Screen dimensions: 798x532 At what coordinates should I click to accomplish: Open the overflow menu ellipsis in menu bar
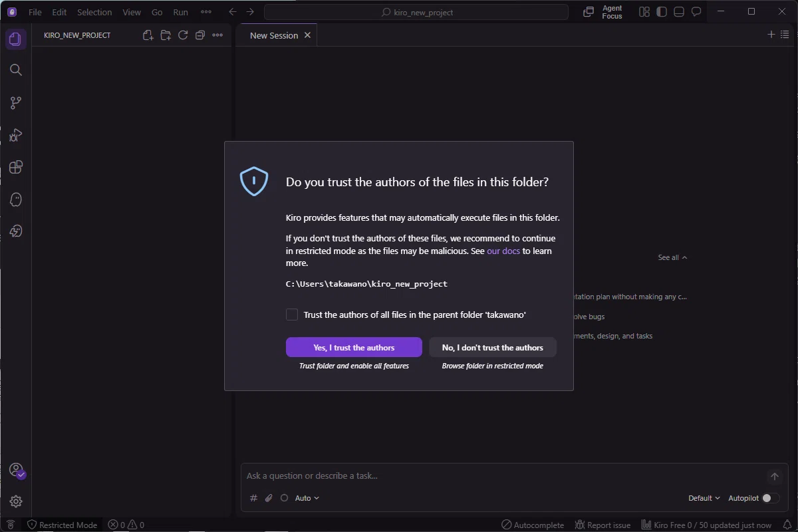pos(206,12)
